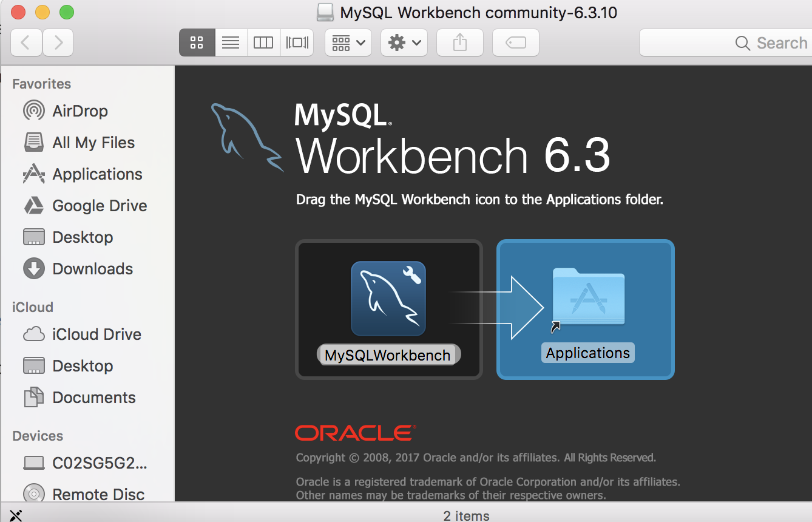Open the arrange items dropdown

[x=348, y=42]
